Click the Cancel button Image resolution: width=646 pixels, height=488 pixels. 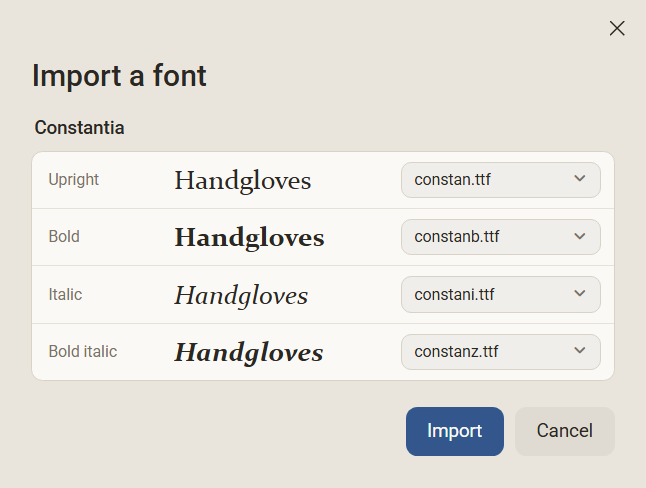point(564,431)
